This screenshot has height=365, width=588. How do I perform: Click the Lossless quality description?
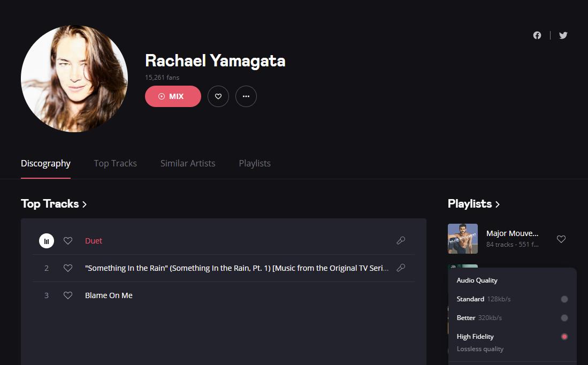point(480,349)
